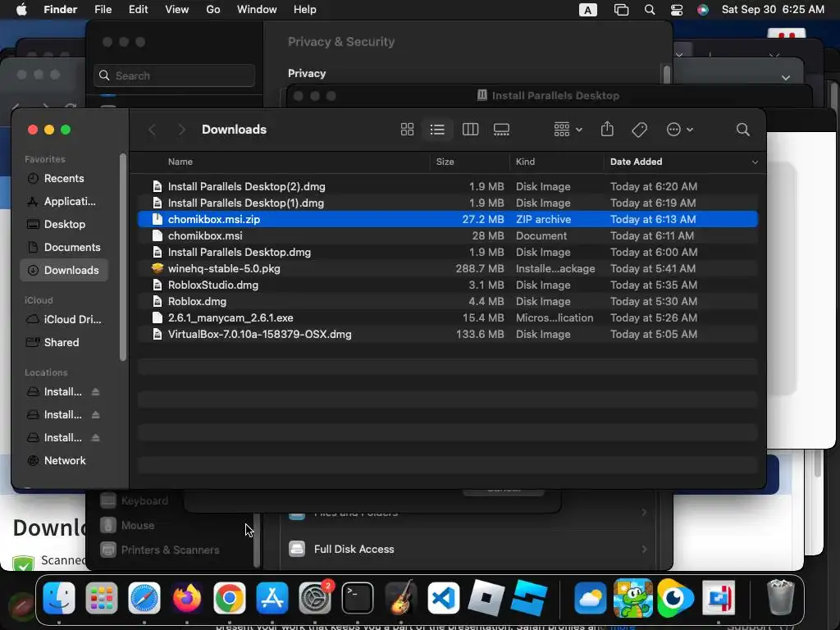The image size is (840, 630).
Task: Open App Store from the Dock
Action: coord(272,598)
